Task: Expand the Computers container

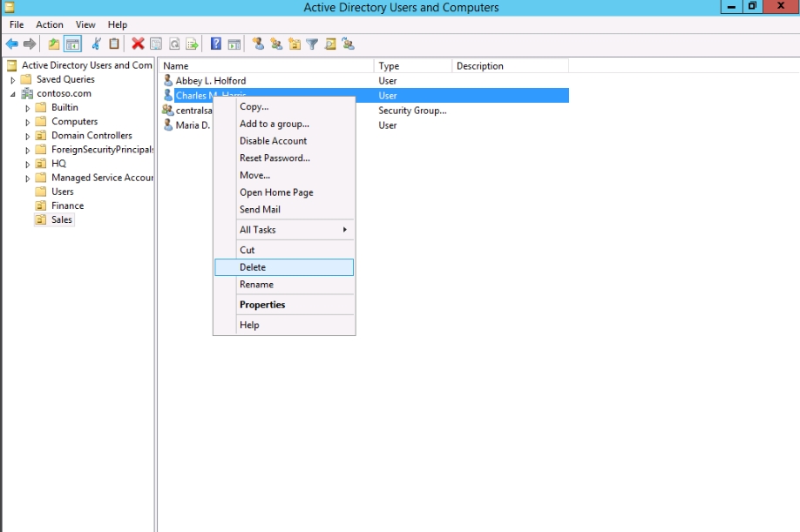Action: (x=28, y=122)
